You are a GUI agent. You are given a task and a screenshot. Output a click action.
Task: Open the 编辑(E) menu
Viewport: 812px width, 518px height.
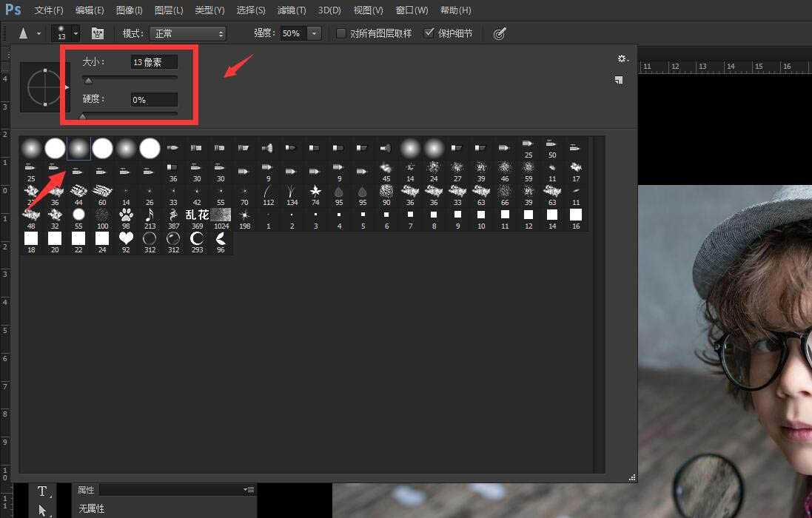(90, 10)
